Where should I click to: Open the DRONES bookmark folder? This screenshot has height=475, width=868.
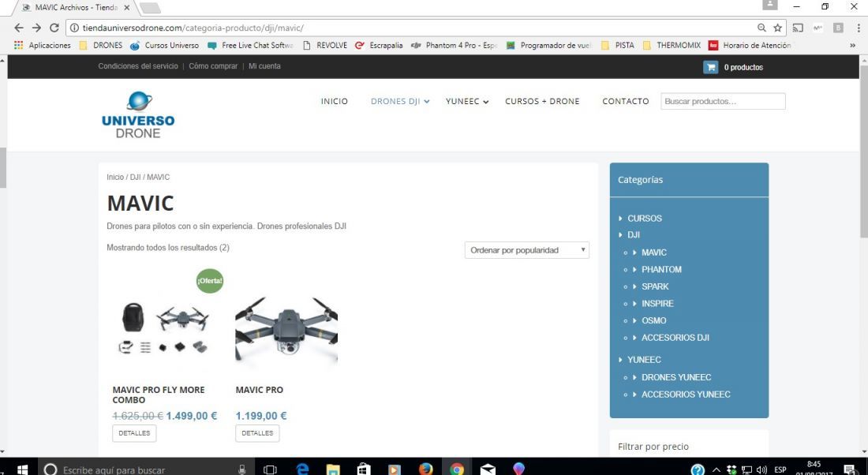pos(101,46)
